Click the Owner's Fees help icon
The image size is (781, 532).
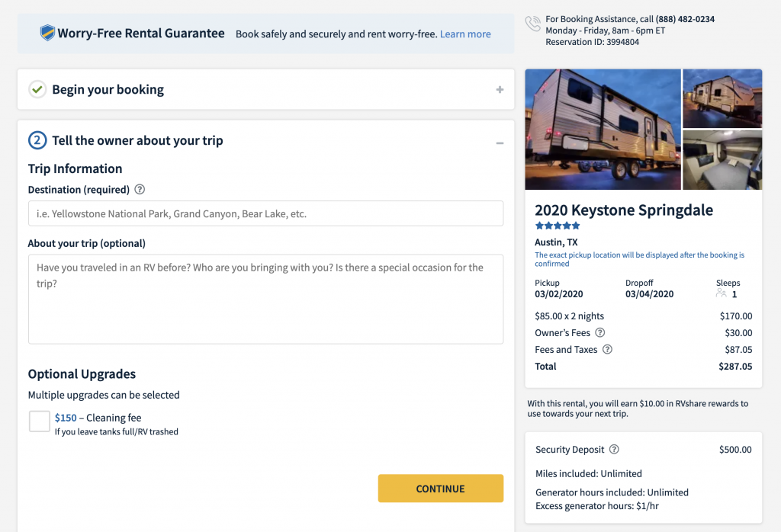point(600,332)
